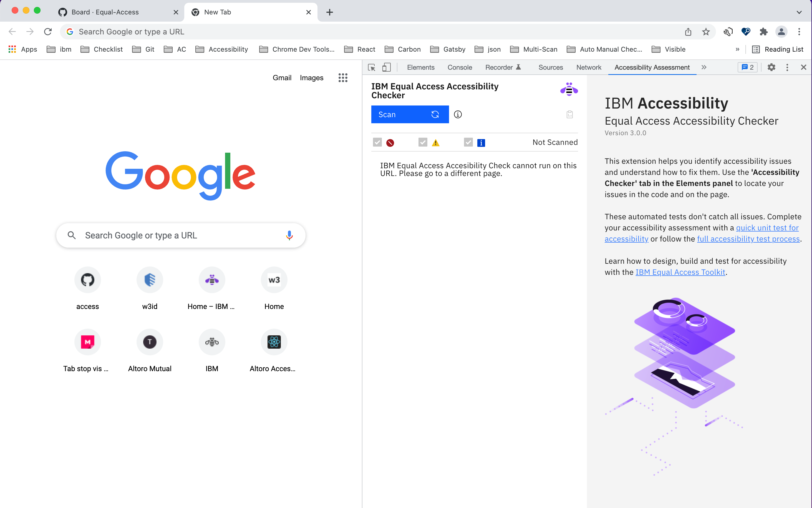Click the Google voice search microphone

[x=289, y=235]
